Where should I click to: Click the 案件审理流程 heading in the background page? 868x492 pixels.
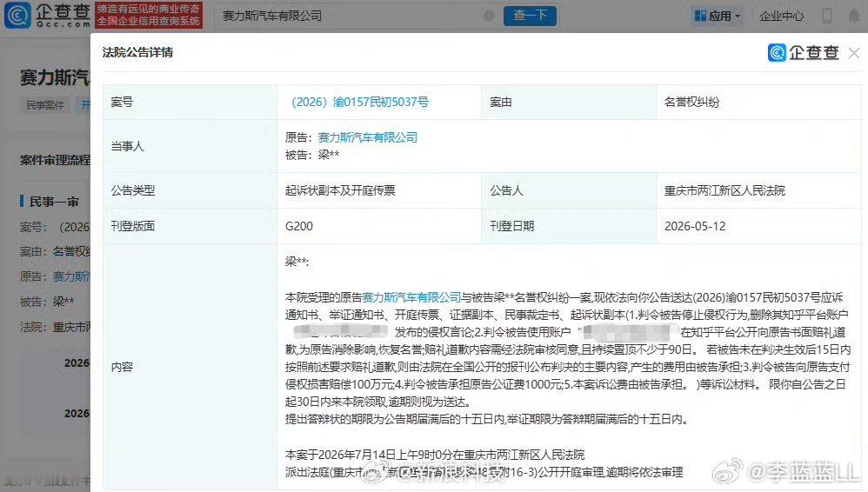coord(55,160)
